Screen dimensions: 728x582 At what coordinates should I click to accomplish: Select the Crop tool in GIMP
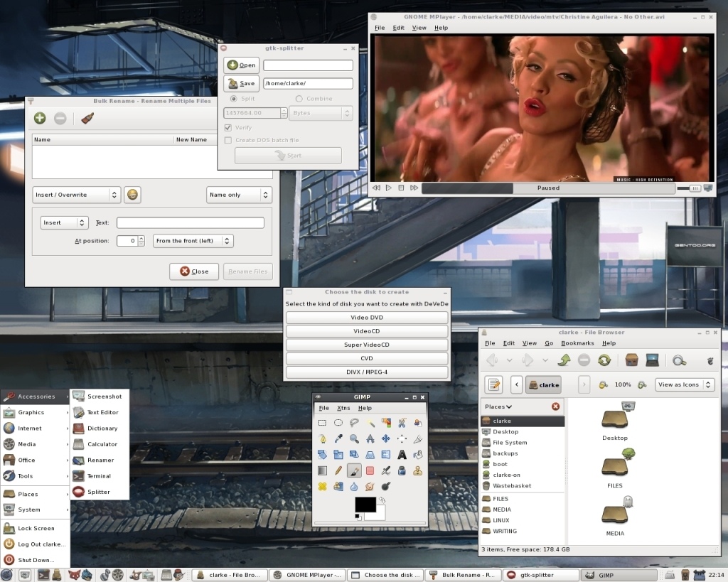pyautogui.click(x=418, y=438)
